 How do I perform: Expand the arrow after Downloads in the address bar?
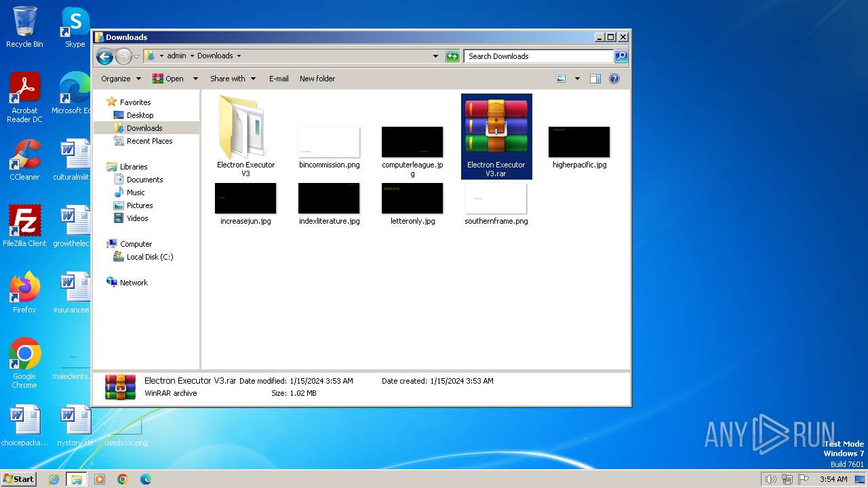pos(239,56)
